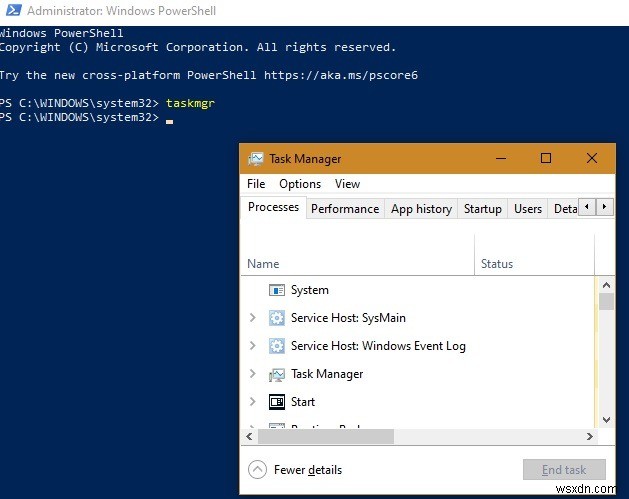This screenshot has width=629, height=499.
Task: Expand Service Host: Windows Event Log group
Action: point(252,346)
